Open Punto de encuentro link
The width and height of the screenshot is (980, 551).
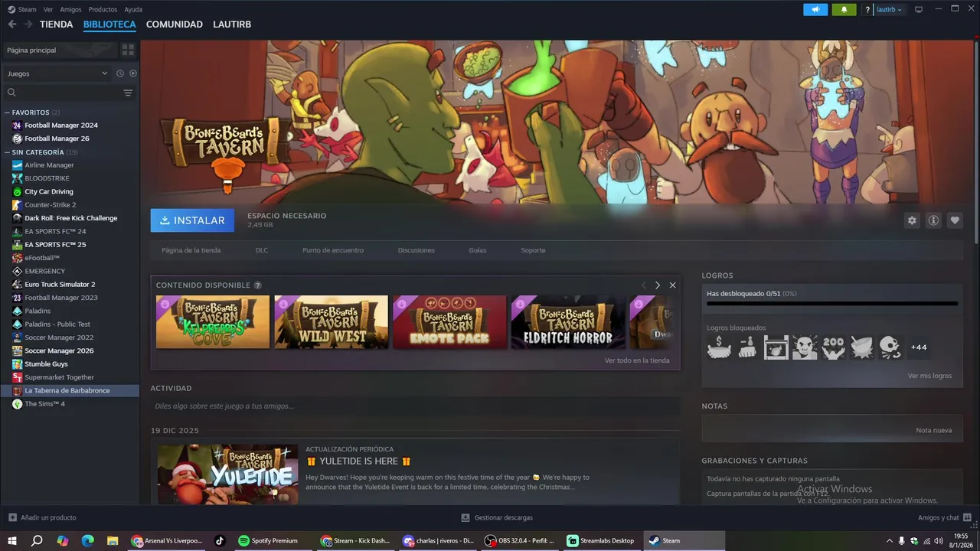tap(333, 250)
